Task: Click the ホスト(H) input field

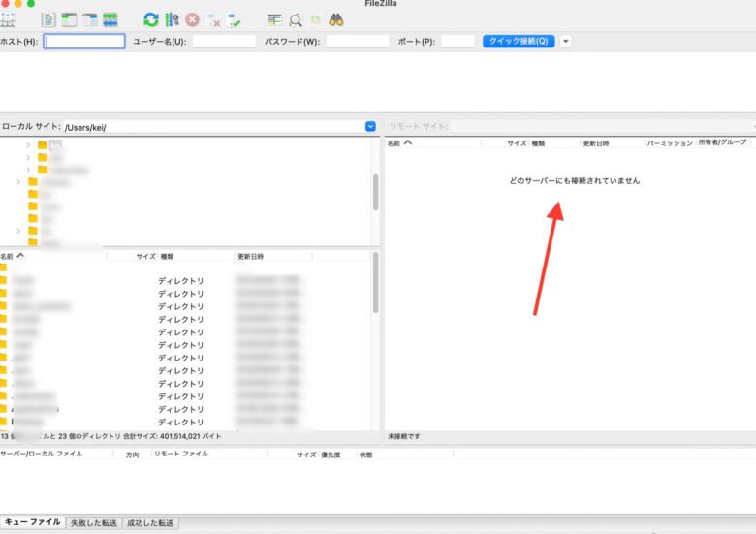Action: [x=84, y=42]
